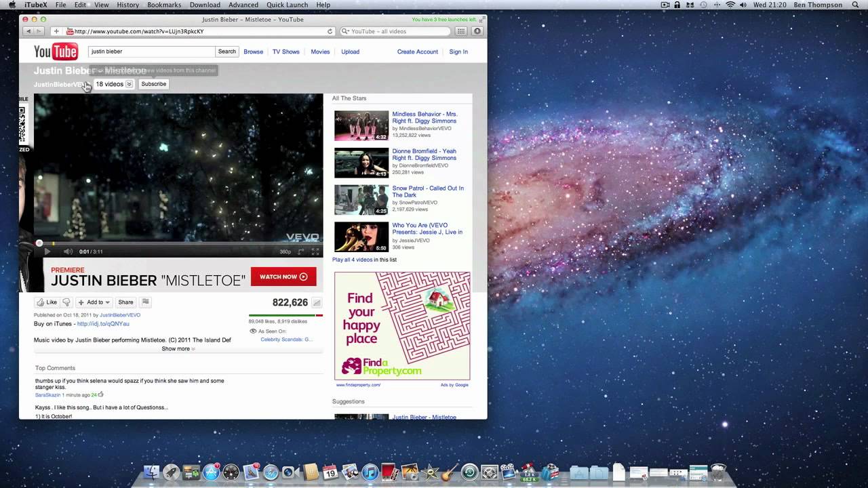Subscribe to the JustinBieberVEVO channel

(153, 84)
